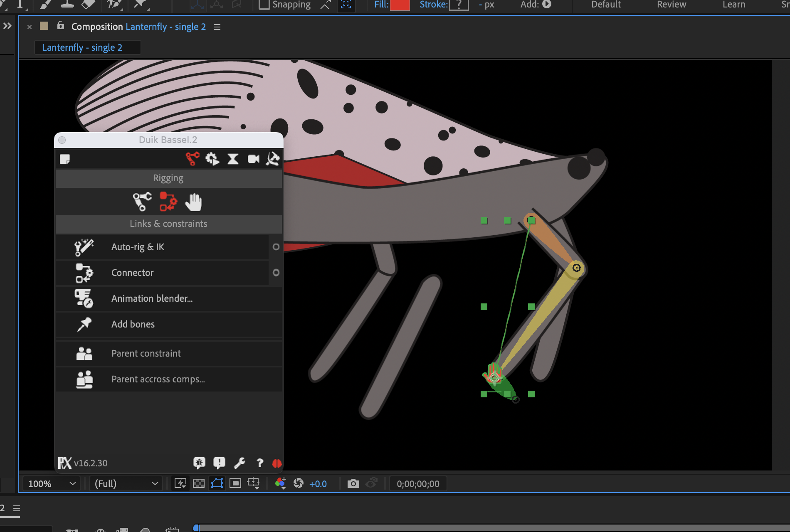Enable the Snapping checkbox
790x532 pixels.
tap(264, 5)
